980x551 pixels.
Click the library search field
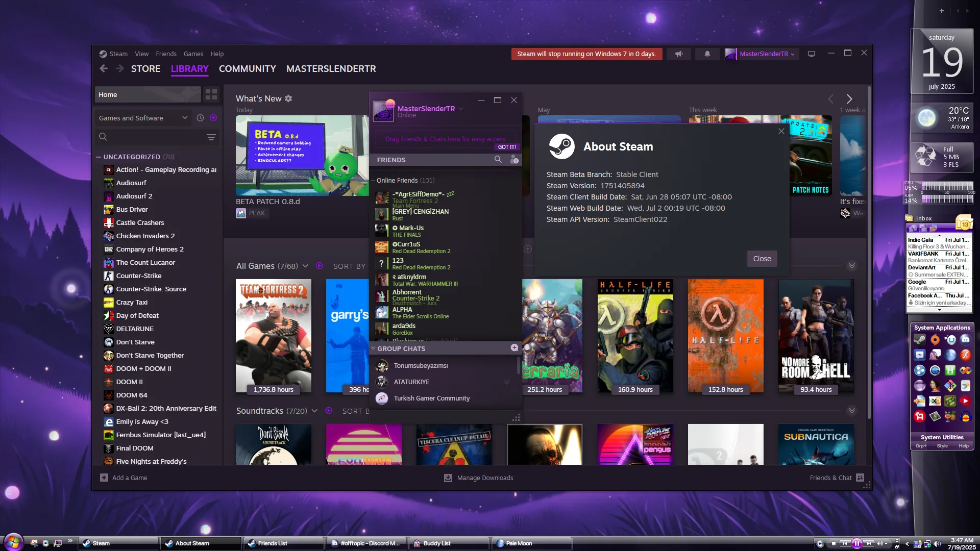click(x=151, y=137)
